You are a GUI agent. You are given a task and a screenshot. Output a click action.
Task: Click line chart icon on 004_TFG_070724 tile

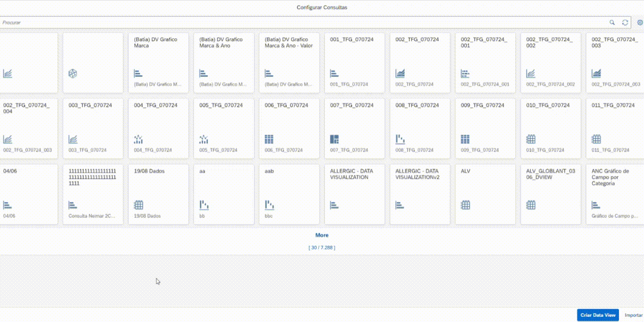point(138,139)
